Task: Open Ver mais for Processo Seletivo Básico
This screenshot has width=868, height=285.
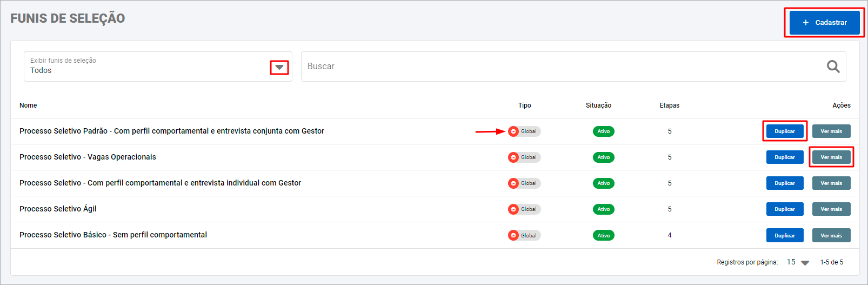Action: pos(831,235)
